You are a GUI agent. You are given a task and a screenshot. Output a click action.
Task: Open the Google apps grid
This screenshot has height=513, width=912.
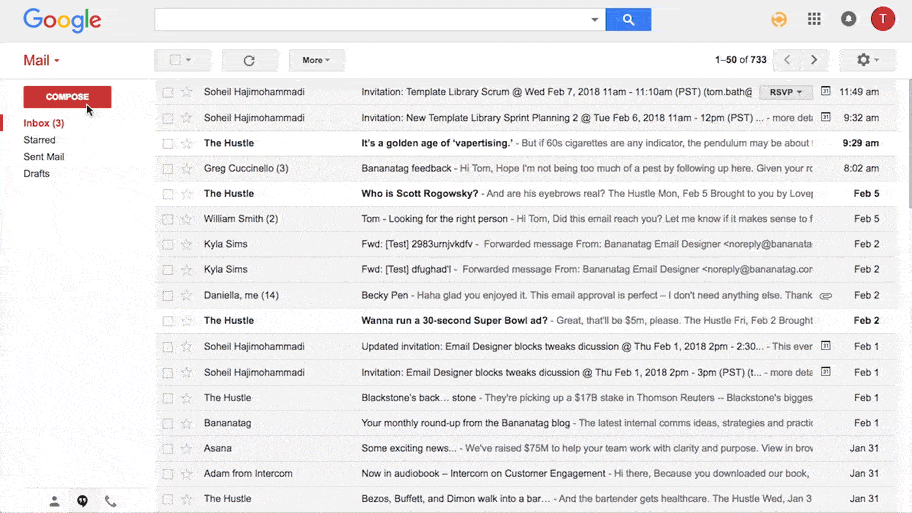814,19
